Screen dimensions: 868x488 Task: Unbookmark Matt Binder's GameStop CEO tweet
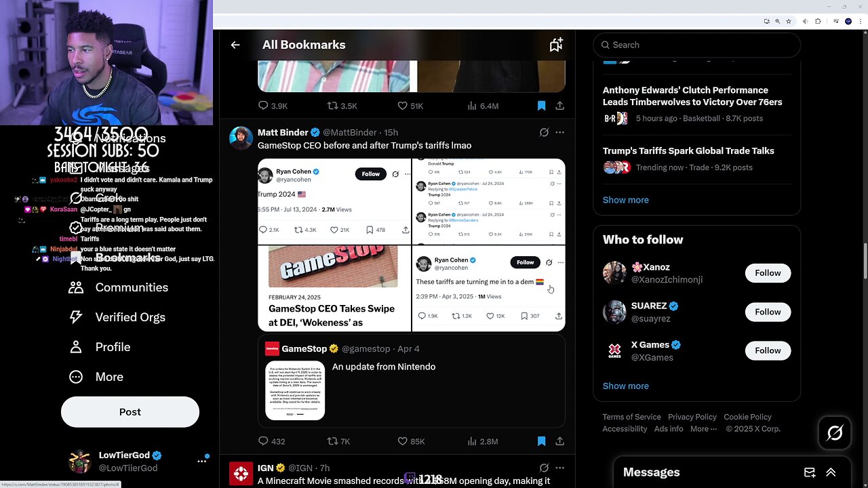point(541,441)
